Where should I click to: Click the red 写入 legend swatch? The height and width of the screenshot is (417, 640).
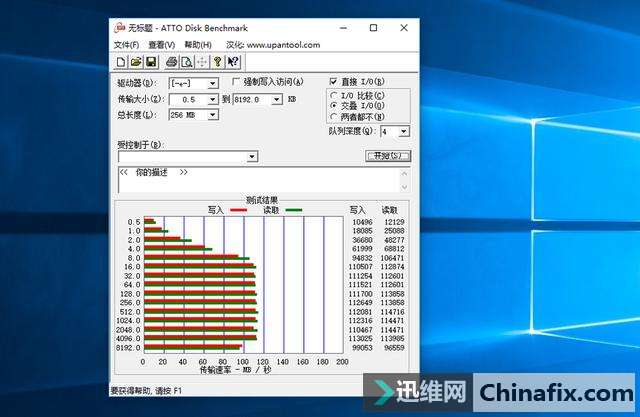[x=239, y=210]
